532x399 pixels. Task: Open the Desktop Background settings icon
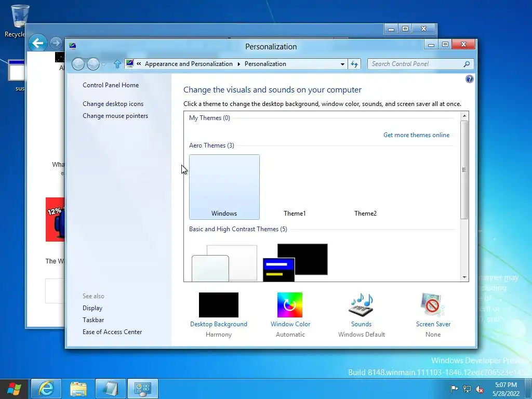pos(219,304)
